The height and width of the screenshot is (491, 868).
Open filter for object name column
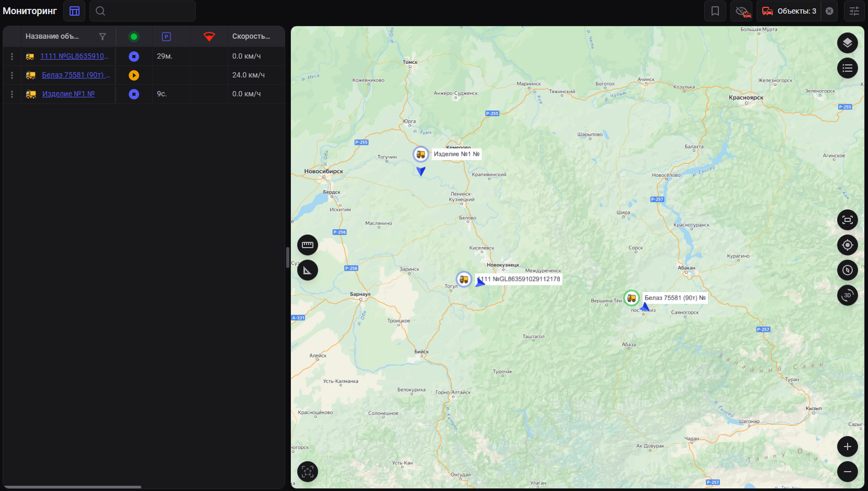point(103,37)
